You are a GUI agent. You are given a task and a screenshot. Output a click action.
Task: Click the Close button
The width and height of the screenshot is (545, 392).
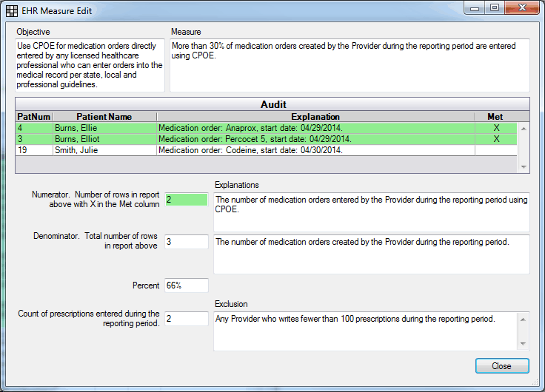(x=501, y=366)
